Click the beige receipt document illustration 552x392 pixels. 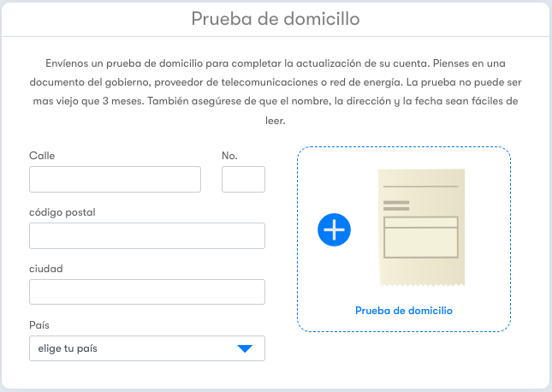(x=421, y=228)
